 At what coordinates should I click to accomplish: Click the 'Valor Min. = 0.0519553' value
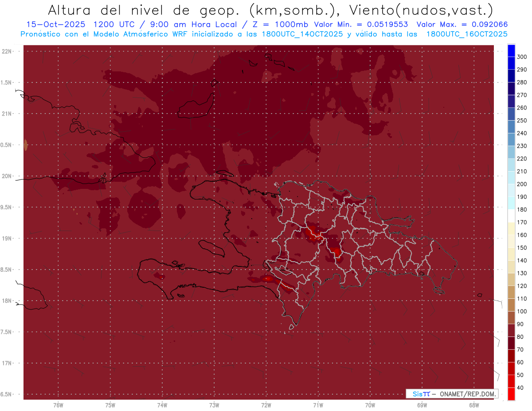click(x=361, y=24)
